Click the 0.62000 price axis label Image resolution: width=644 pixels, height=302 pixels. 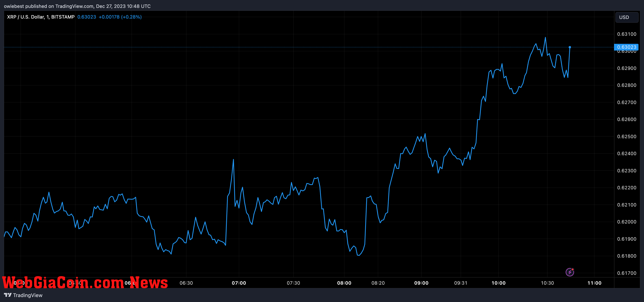tap(627, 222)
